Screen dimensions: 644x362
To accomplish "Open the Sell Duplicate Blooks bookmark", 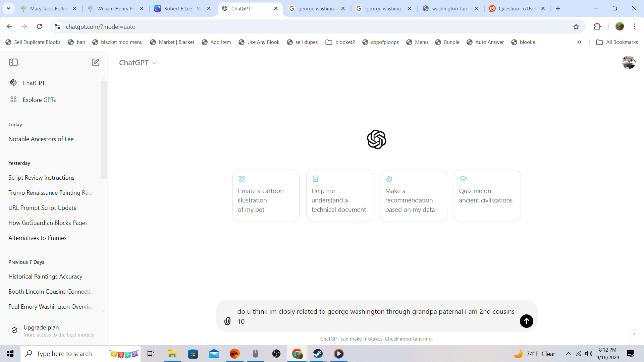I will click(33, 42).
